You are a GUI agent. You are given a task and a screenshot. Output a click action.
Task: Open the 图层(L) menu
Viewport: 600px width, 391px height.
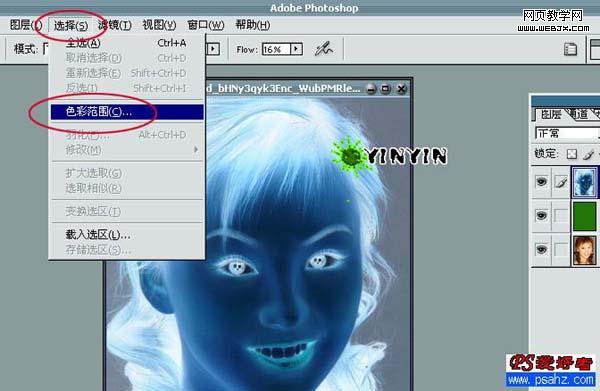(25, 25)
